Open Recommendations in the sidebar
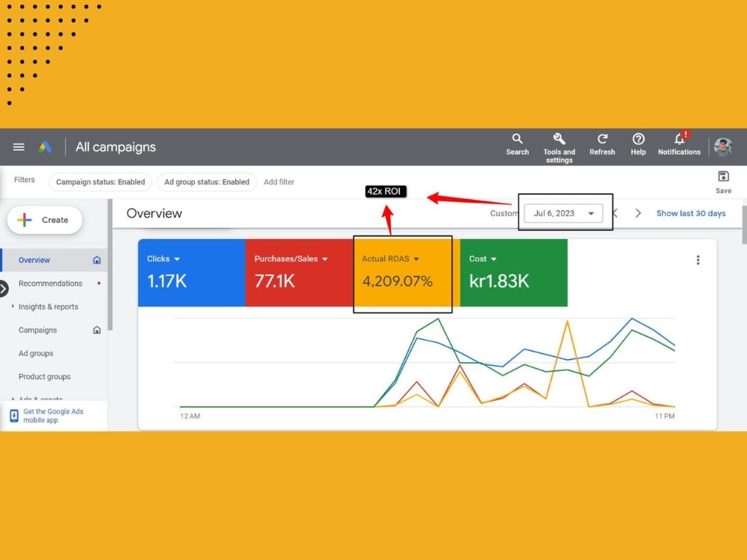The height and width of the screenshot is (560, 747). (x=52, y=283)
